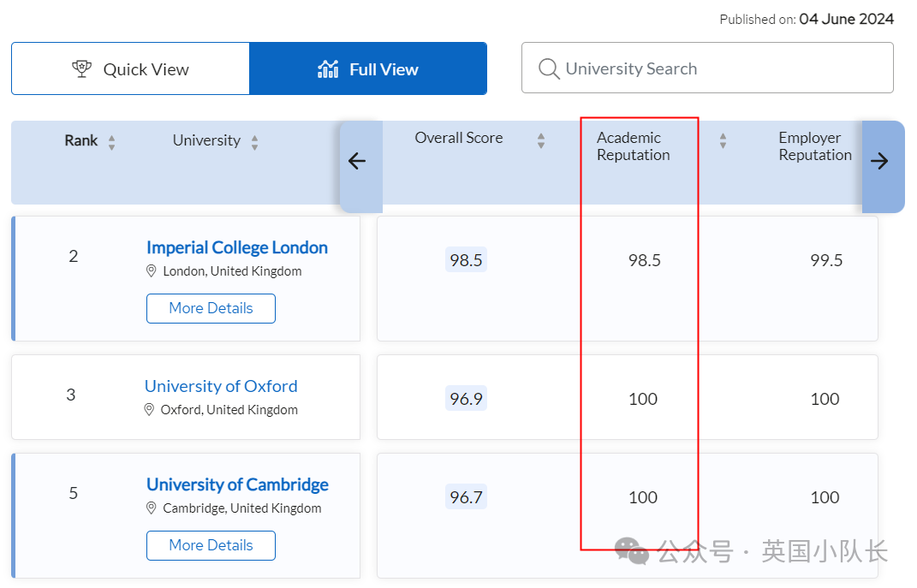This screenshot has width=917, height=588.
Task: Sort table by Rank column arrows
Action: pos(111,143)
